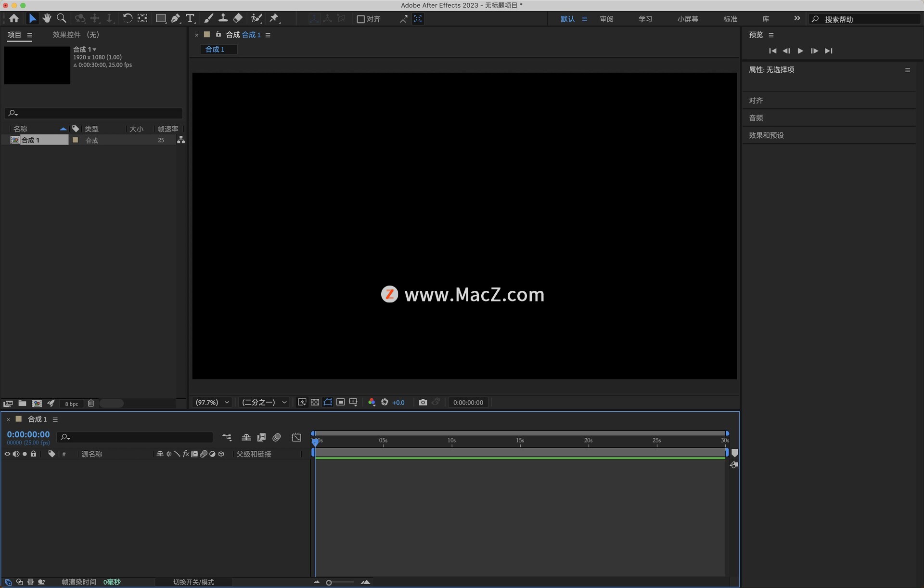Select the Hand tool
This screenshot has height=588, width=924.
(x=47, y=18)
